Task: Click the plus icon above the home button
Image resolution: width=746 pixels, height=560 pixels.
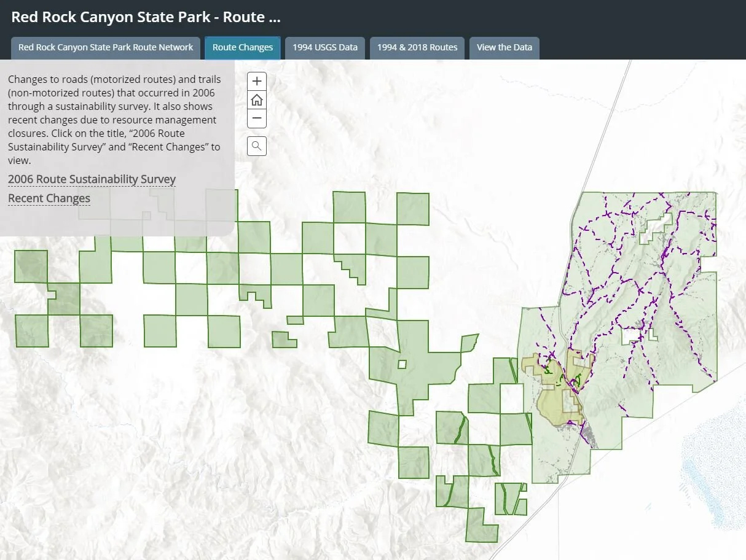Action: pos(256,80)
